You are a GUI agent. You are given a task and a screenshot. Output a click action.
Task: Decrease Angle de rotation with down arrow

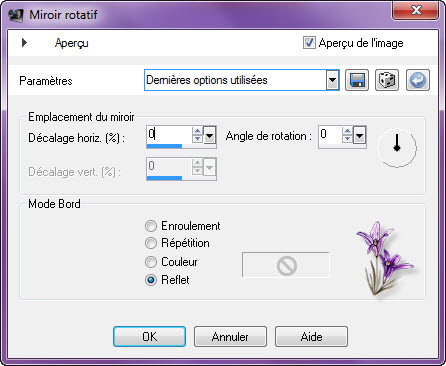tap(347, 139)
